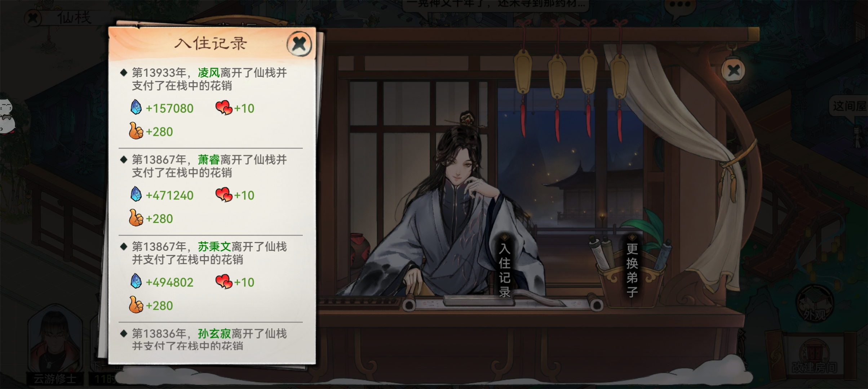
Task: Close the 仙栈 screen with top-left X
Action: (x=33, y=17)
